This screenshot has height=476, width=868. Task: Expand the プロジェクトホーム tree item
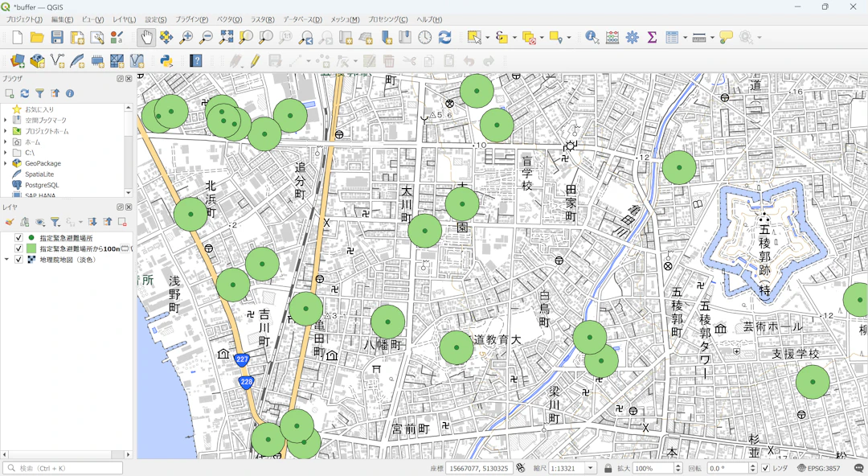coord(6,131)
